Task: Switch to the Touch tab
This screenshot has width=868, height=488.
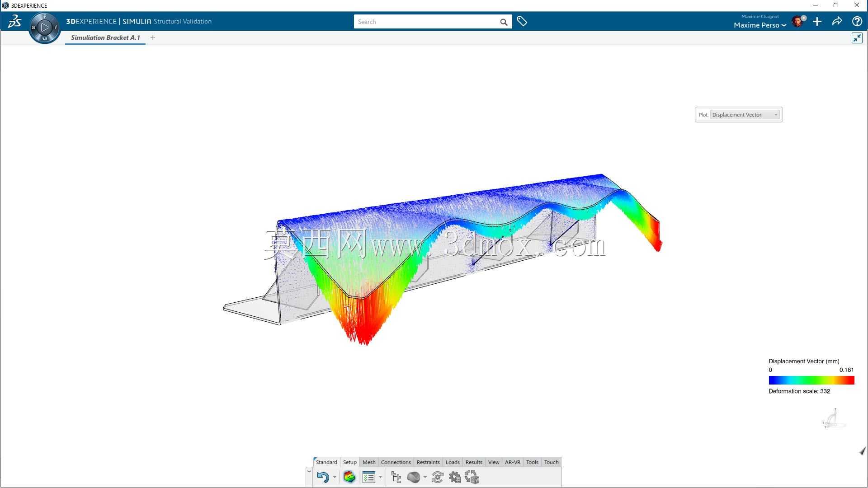Action: tap(551, 462)
